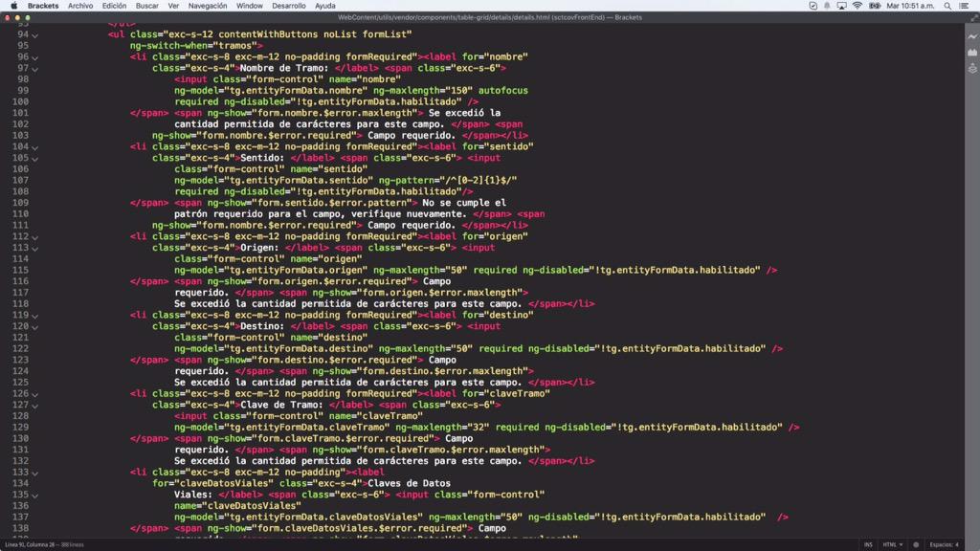This screenshot has height=551, width=980.
Task: Click the 'Origen:' label text in code
Action: (259, 248)
